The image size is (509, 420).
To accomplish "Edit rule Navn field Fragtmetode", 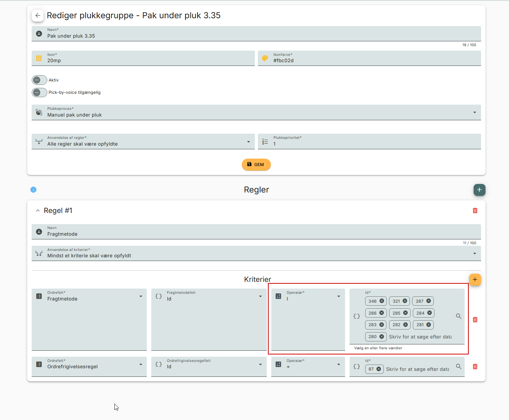I will [x=256, y=232].
